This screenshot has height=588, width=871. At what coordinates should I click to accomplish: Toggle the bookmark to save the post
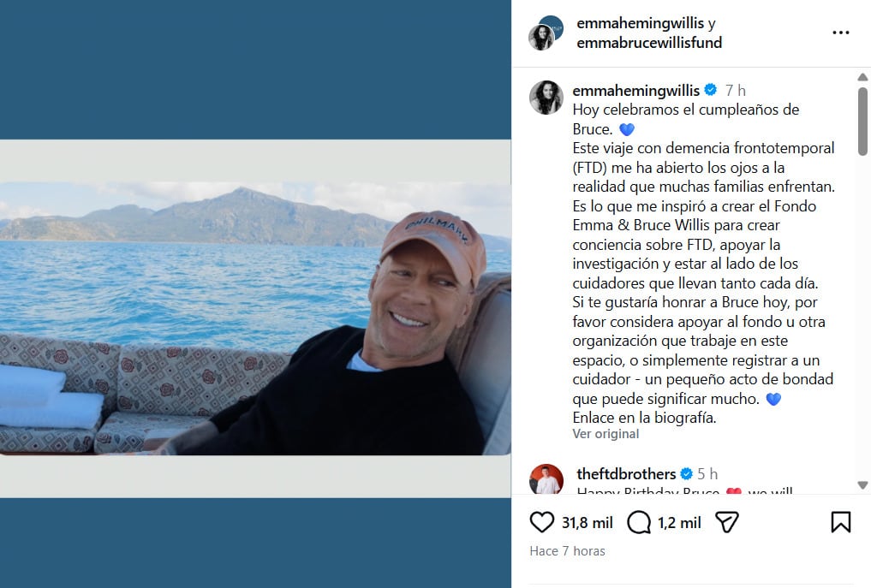point(839,520)
